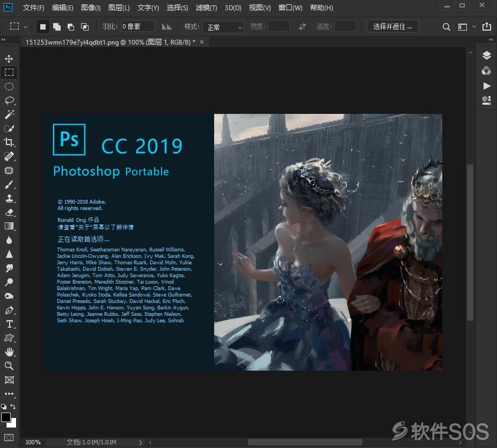Screen dimensions: 497x448
Task: Select the Hand tool
Action: 9,352
